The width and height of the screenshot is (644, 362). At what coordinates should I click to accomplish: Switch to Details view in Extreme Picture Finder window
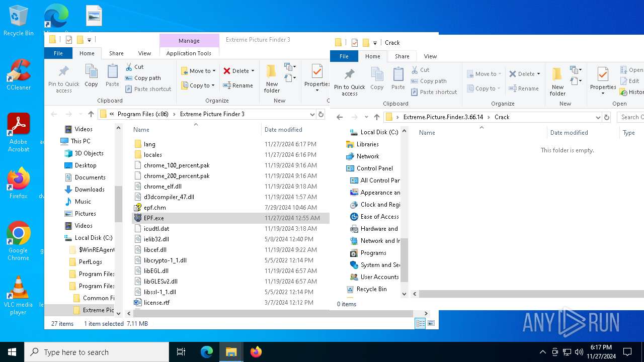pyautogui.click(x=420, y=324)
